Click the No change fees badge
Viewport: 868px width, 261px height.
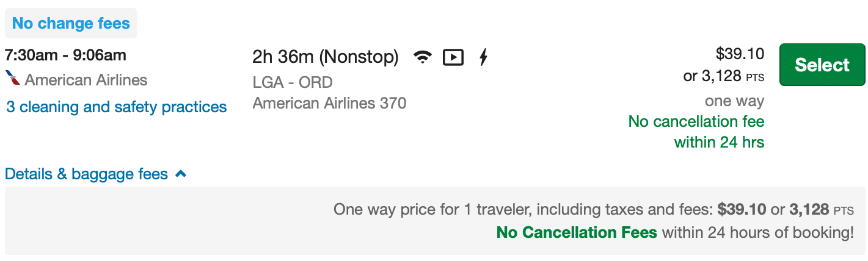click(71, 24)
